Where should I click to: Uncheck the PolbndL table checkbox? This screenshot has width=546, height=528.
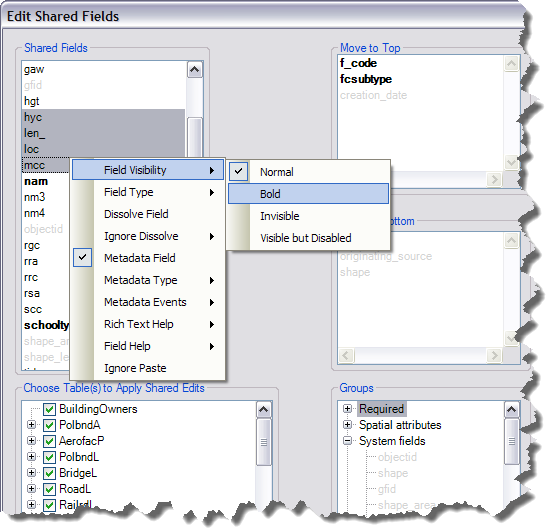(x=49, y=457)
